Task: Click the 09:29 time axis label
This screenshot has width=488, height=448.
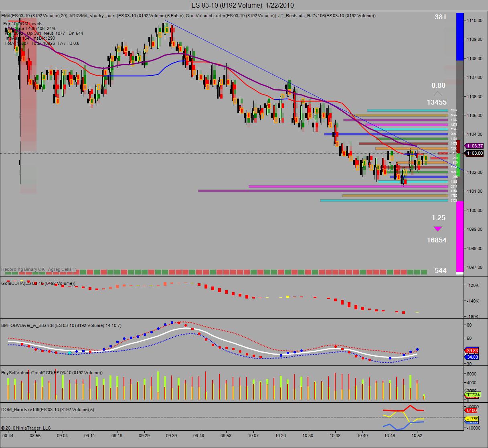Action: click(x=144, y=435)
